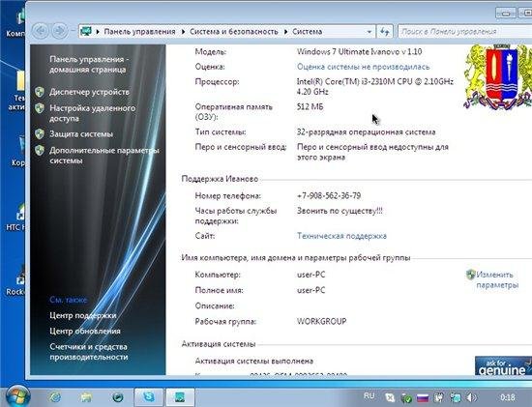Click the Система и безопасность breadcrumb
Viewport: 532px width, 407px height.
(x=234, y=32)
